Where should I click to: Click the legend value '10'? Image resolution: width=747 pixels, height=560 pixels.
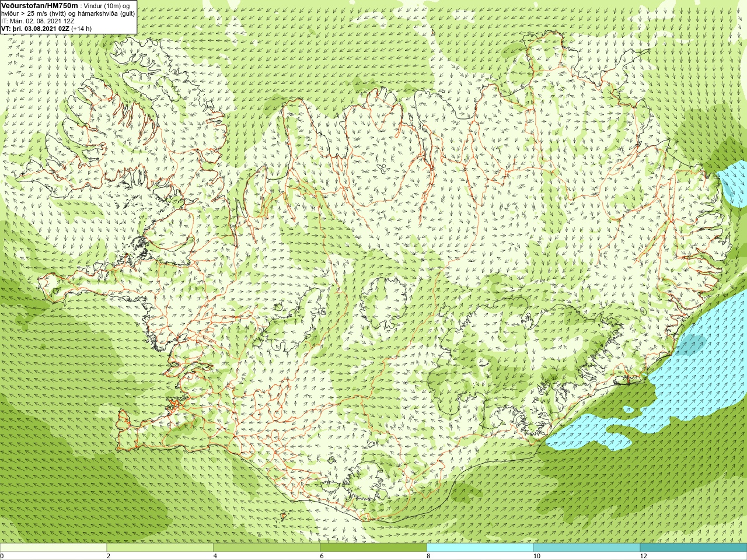coord(537,556)
